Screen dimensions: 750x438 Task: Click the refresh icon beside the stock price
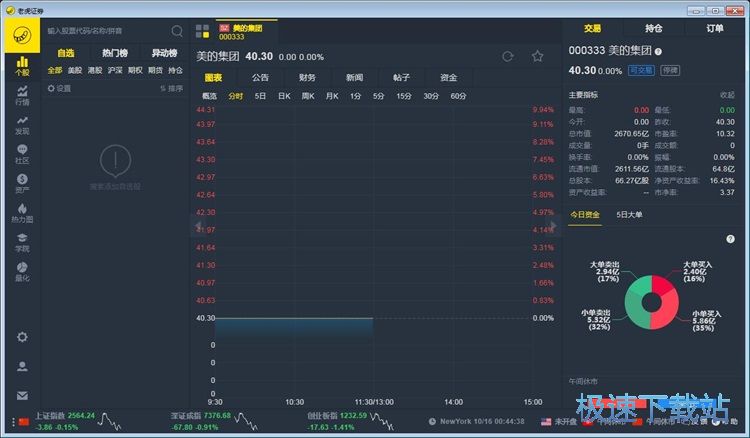pos(508,56)
